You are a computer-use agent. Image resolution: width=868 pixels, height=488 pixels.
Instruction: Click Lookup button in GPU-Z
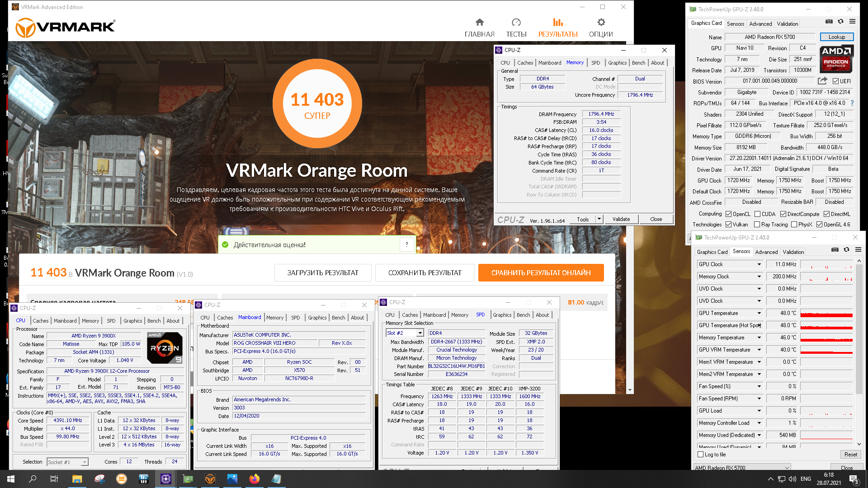tap(837, 37)
